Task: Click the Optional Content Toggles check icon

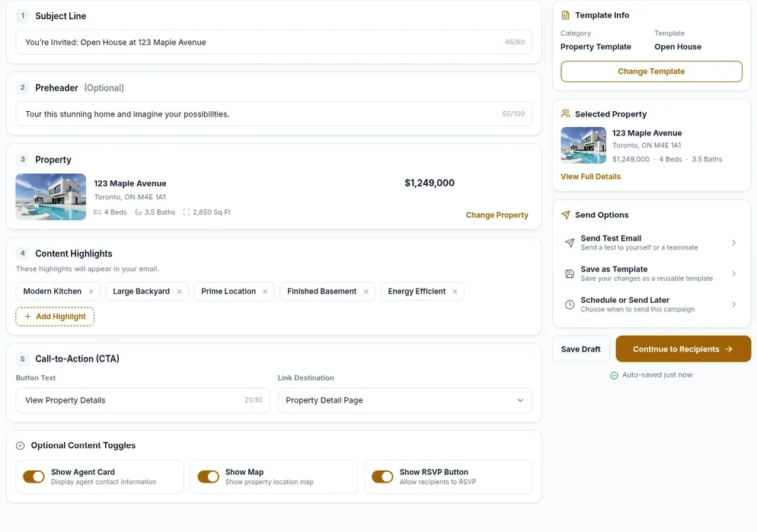Action: [21, 446]
